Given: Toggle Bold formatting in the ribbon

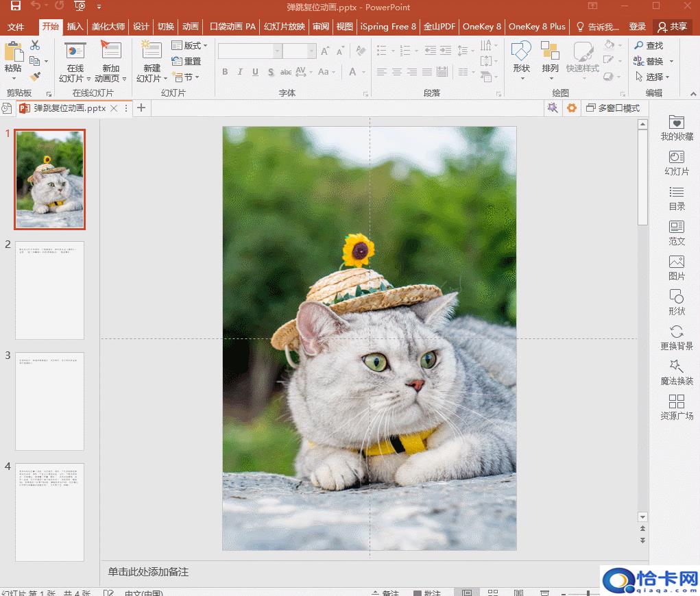Looking at the screenshot, I should pos(225,72).
